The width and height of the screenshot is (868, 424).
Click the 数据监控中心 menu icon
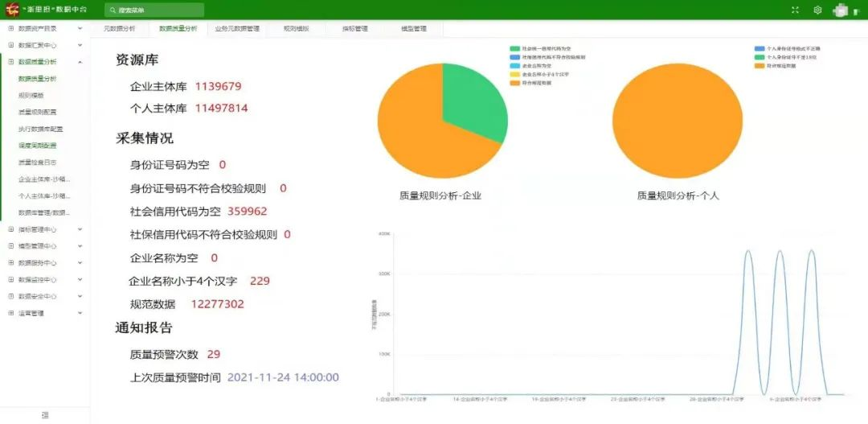point(11,279)
